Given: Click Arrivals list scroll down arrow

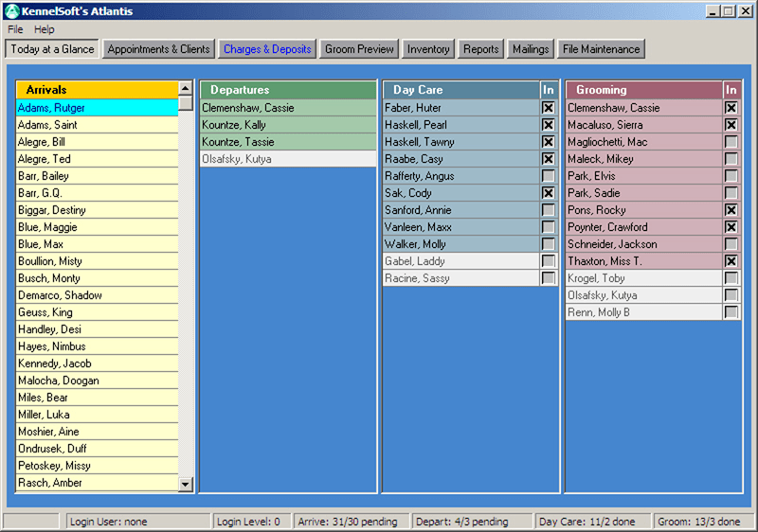Looking at the screenshot, I should click(x=186, y=485).
